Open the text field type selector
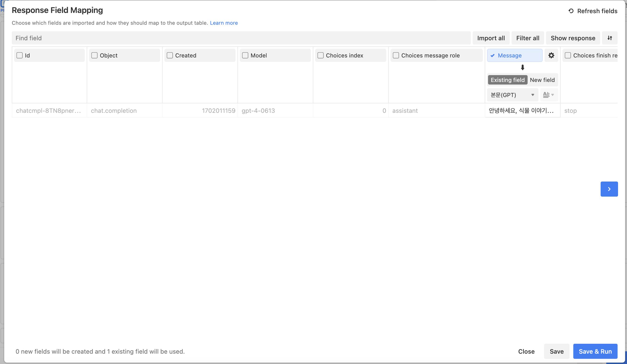This screenshot has width=627, height=364. pos(549,95)
